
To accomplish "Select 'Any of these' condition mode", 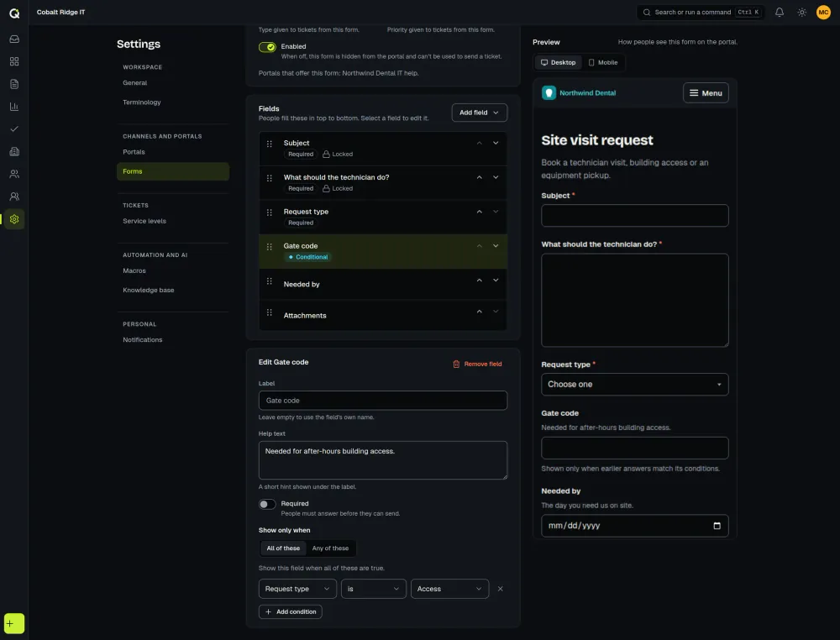I will pyautogui.click(x=330, y=548).
